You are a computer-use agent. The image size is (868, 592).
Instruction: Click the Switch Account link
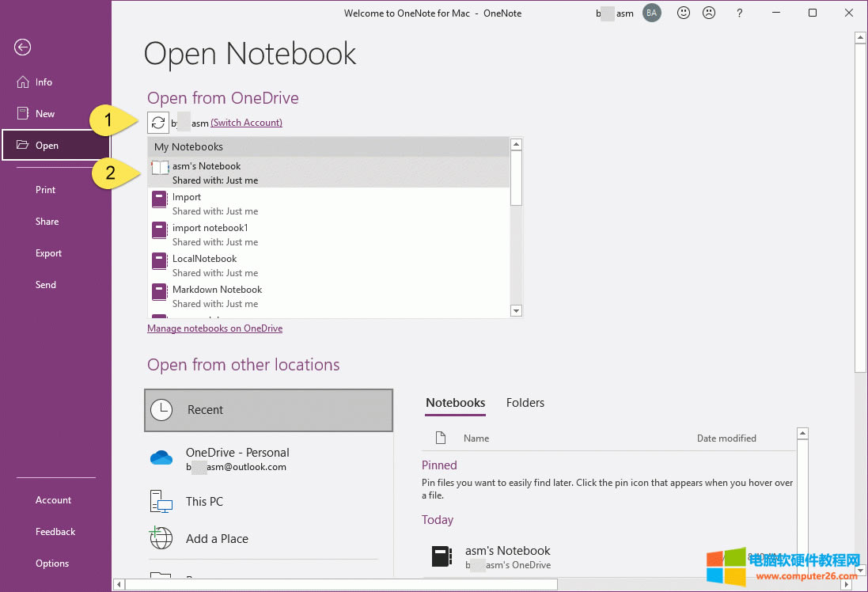pos(245,122)
